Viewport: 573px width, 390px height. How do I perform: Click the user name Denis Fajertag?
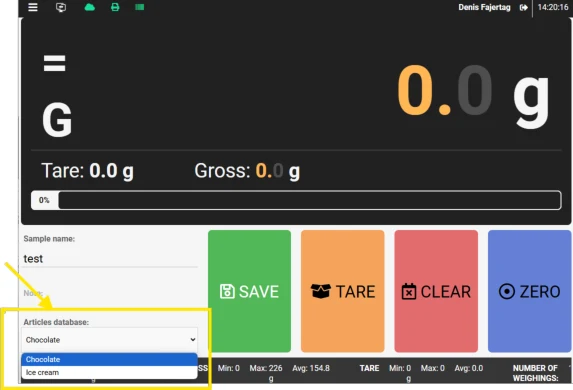(x=484, y=8)
